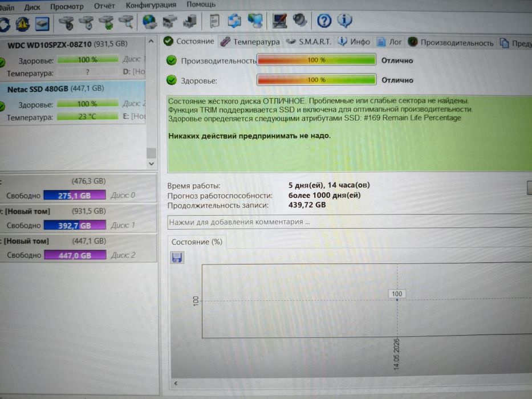Open the Конфигурация menu

pyautogui.click(x=151, y=5)
